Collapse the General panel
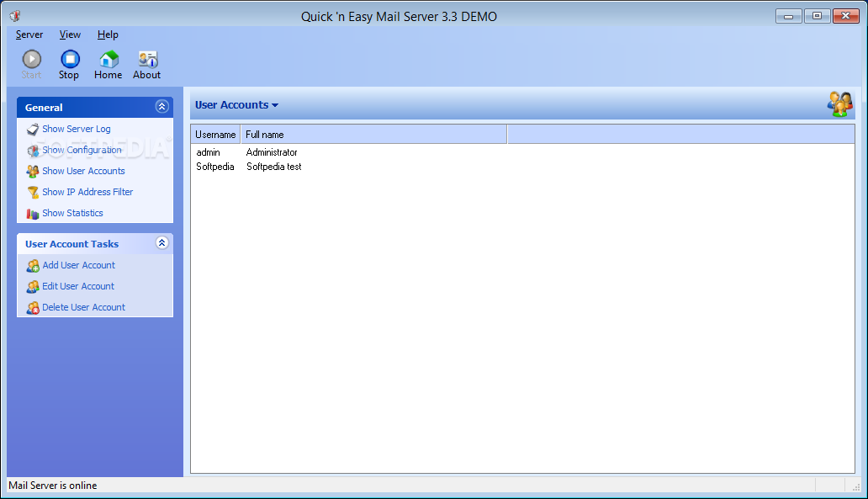 161,106
